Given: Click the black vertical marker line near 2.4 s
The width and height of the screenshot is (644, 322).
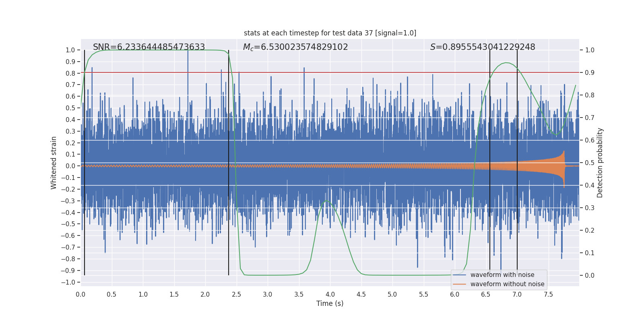Looking at the screenshot, I should click(x=229, y=163).
